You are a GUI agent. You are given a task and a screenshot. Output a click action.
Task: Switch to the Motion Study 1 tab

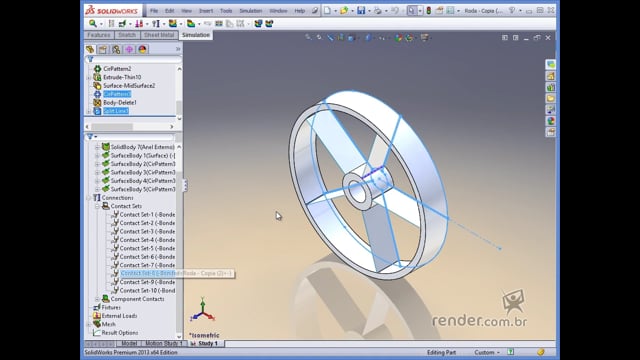click(164, 344)
